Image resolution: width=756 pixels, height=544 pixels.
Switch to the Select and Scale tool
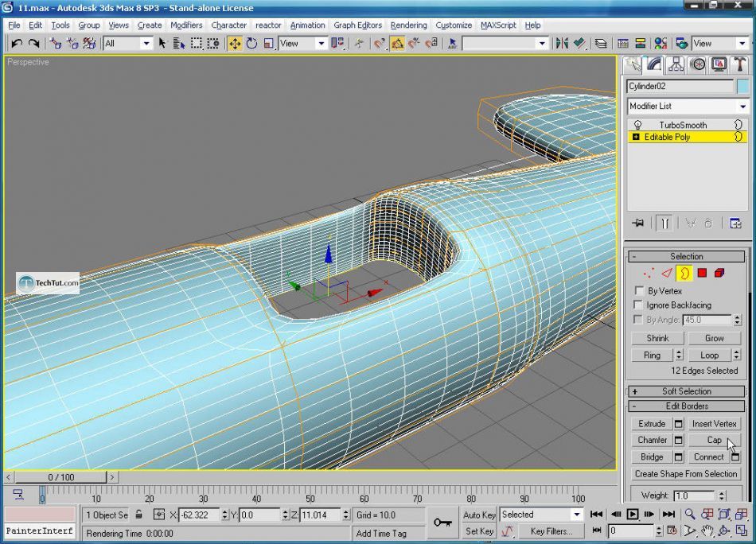(x=268, y=44)
